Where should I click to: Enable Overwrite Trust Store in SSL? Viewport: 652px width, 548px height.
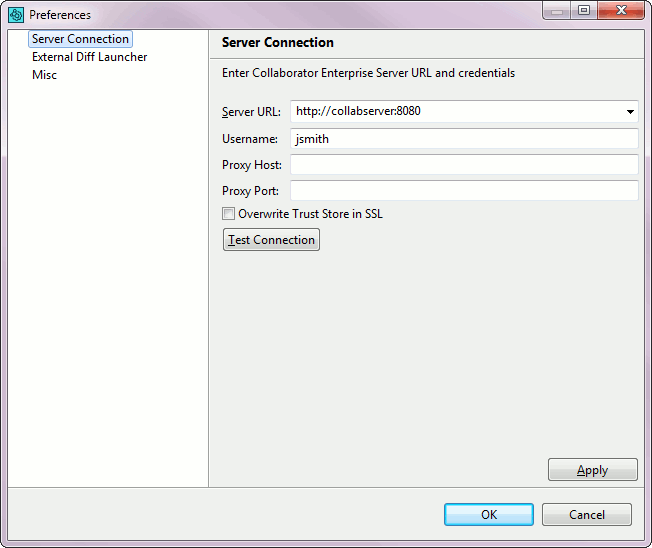[229, 214]
